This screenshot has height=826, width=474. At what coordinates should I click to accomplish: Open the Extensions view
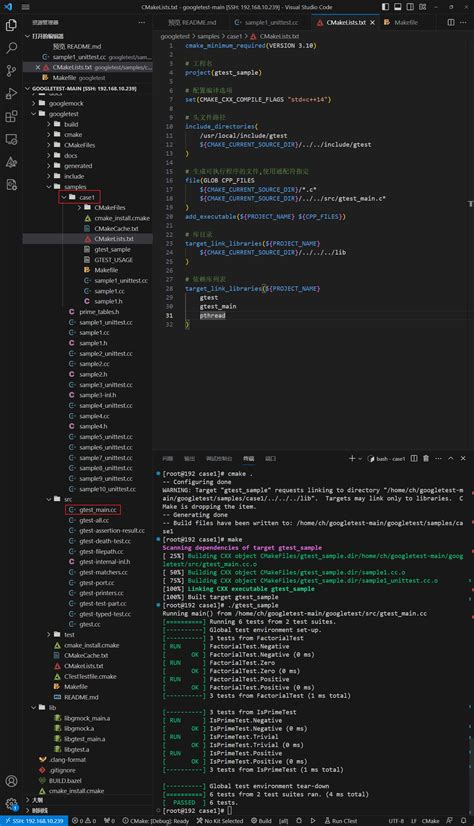pyautogui.click(x=11, y=116)
